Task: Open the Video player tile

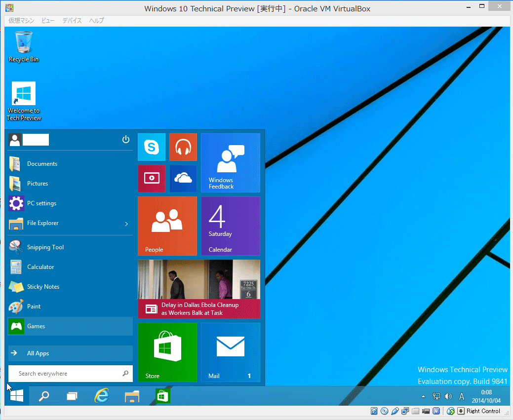Action: point(152,178)
